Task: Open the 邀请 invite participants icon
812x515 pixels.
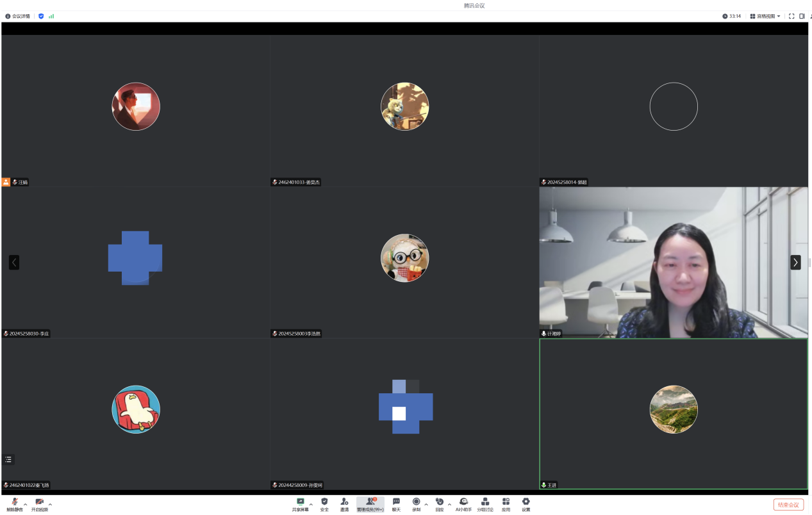Action: (x=344, y=503)
